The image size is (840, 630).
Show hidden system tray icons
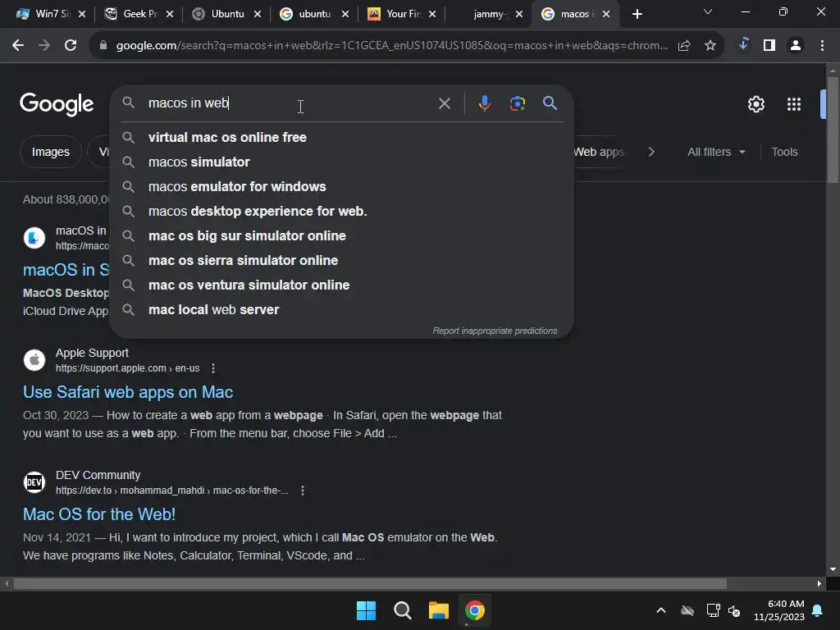click(x=661, y=610)
